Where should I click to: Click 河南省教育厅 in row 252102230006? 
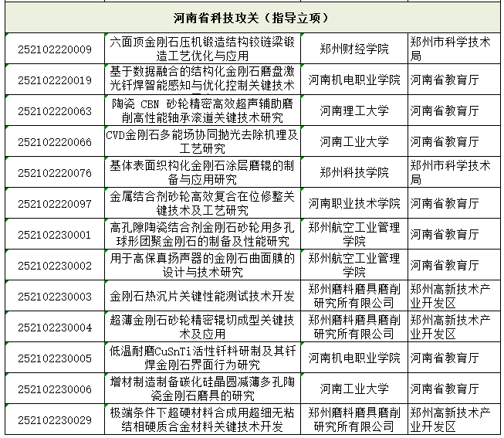(445, 389)
